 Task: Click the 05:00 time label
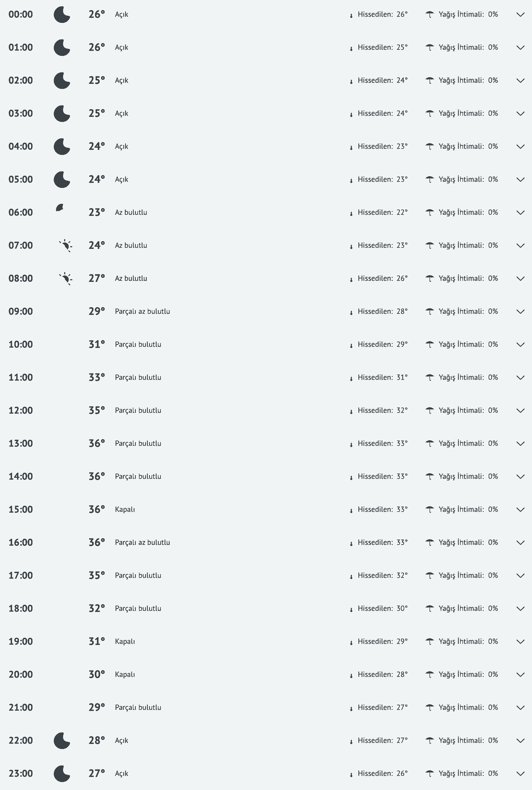[21, 179]
